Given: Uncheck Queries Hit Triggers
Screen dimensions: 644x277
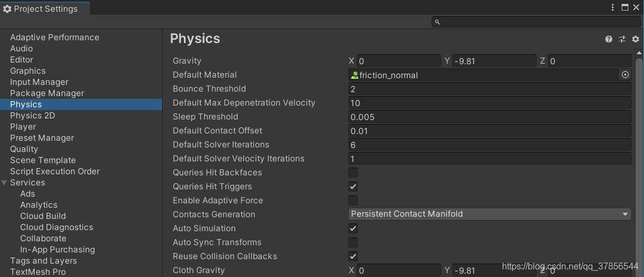Looking at the screenshot, I should pos(353,187).
